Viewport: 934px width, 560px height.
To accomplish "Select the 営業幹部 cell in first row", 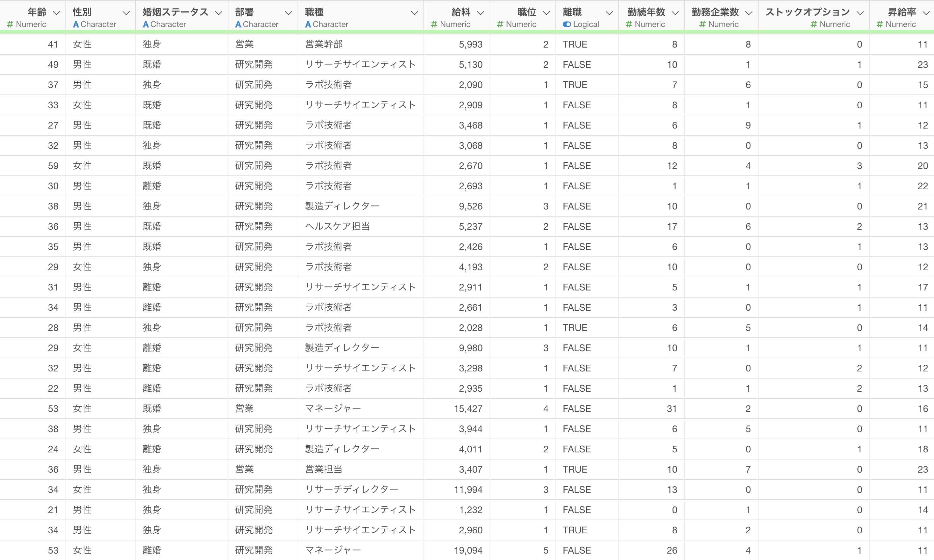I will (x=324, y=45).
